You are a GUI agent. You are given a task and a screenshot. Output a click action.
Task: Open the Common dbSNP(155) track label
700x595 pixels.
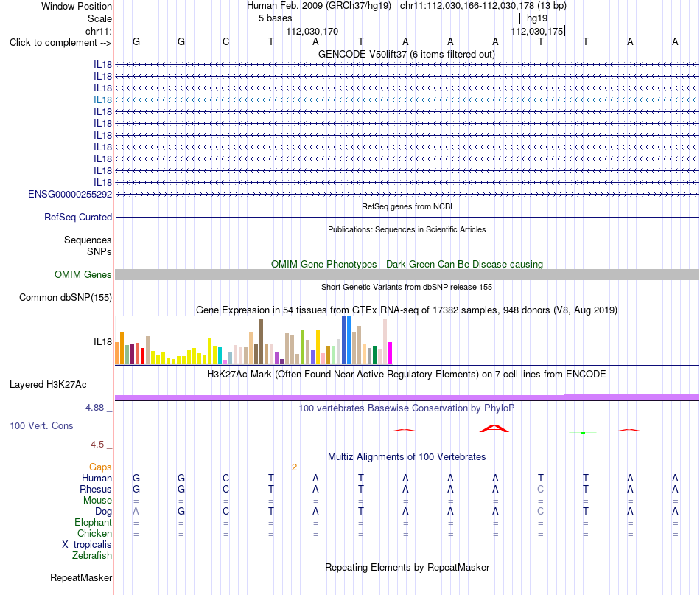[66, 298]
